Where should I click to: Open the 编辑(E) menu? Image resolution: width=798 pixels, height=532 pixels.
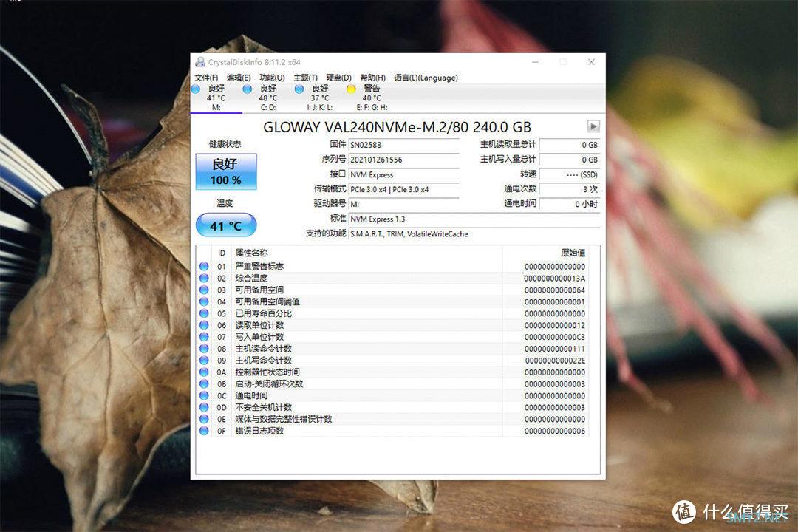tap(239, 78)
